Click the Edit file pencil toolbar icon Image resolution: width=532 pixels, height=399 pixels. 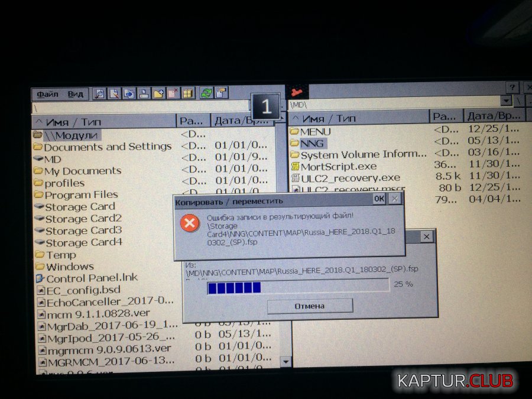(x=114, y=93)
